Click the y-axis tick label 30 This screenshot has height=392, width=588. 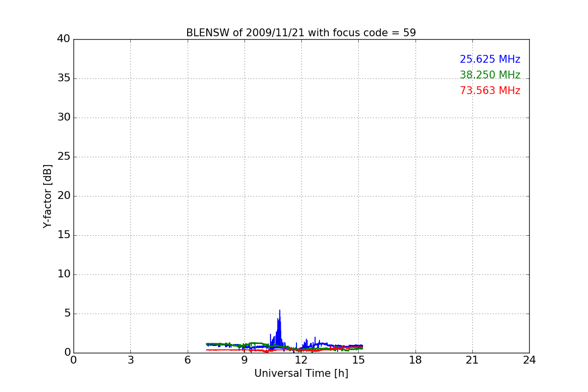pyautogui.click(x=64, y=118)
